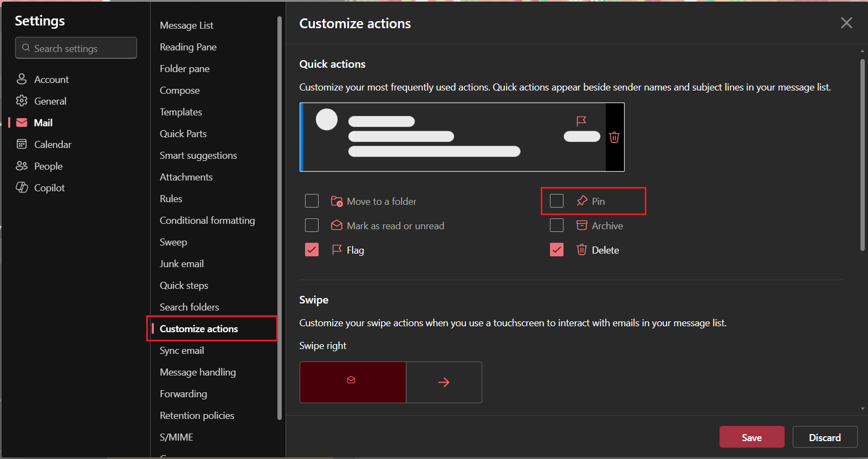Open the Message List settings page
The height and width of the screenshot is (459, 868).
(x=186, y=25)
